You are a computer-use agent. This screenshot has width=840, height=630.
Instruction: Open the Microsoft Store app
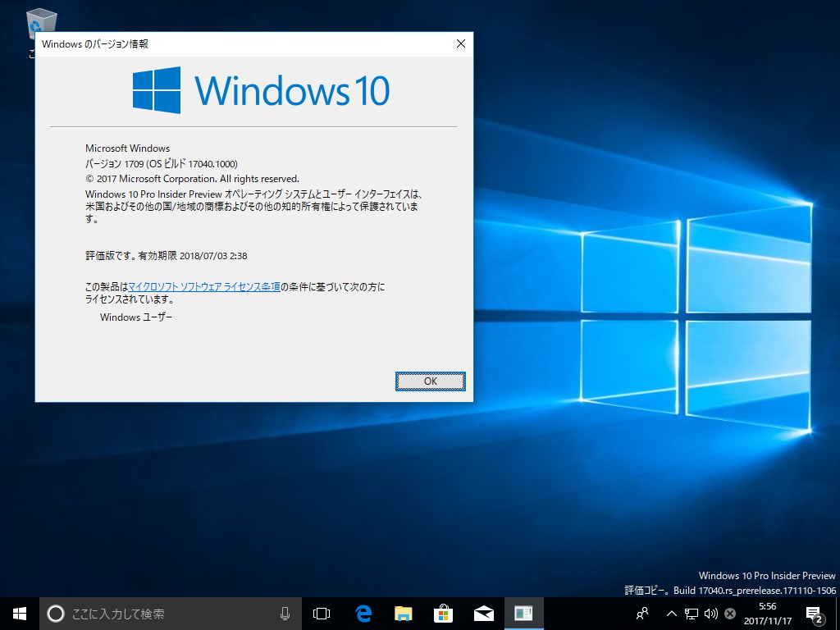(x=443, y=613)
